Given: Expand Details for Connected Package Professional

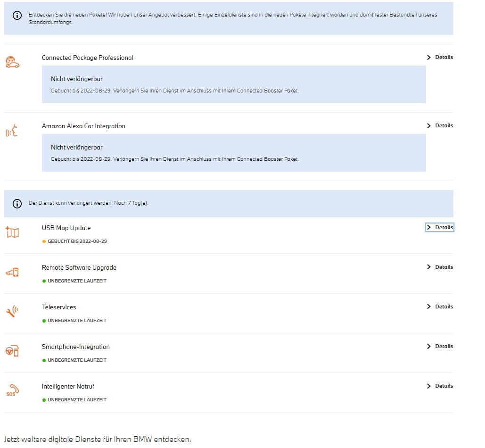Looking at the screenshot, I should [x=440, y=57].
